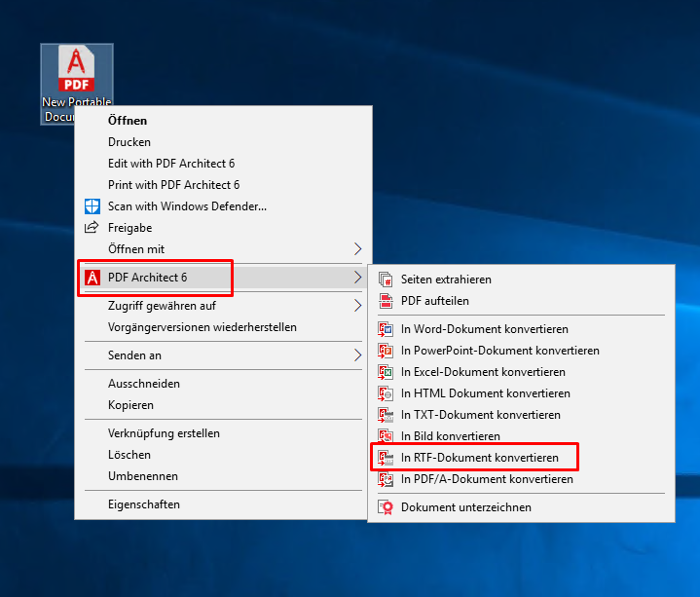Viewport: 700px width, 597px height.
Task: Click the Excel conversion icon
Action: pyautogui.click(x=386, y=372)
